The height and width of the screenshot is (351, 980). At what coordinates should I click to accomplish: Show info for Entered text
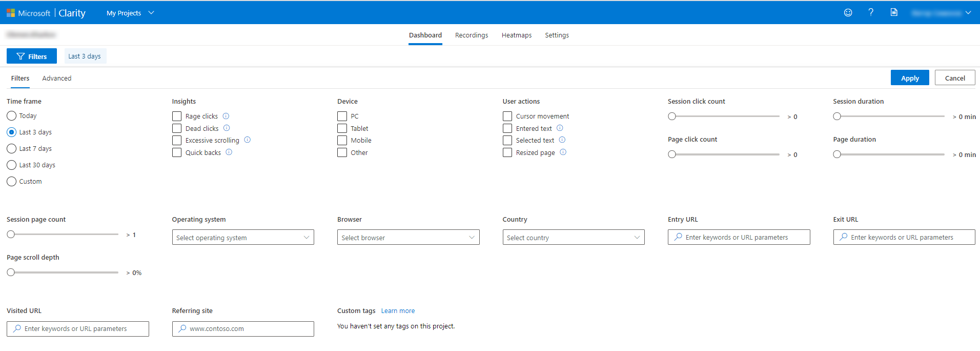[560, 128]
